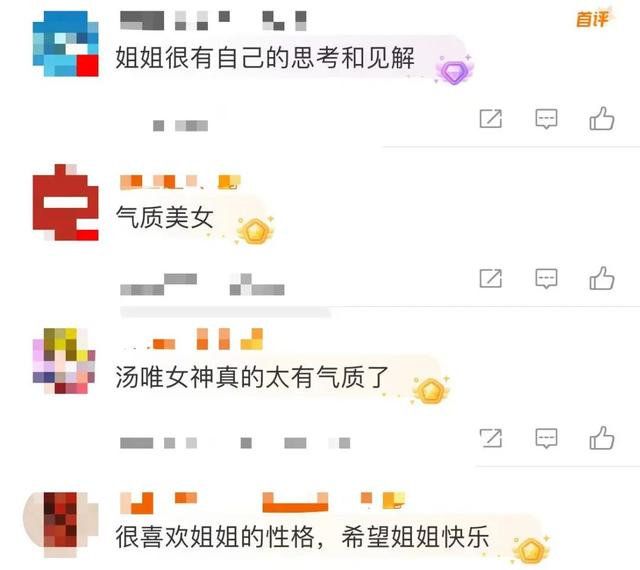The image size is (640, 570).
Task: Like the 汤唯女神真的太有气质了 comment
Action: (602, 438)
